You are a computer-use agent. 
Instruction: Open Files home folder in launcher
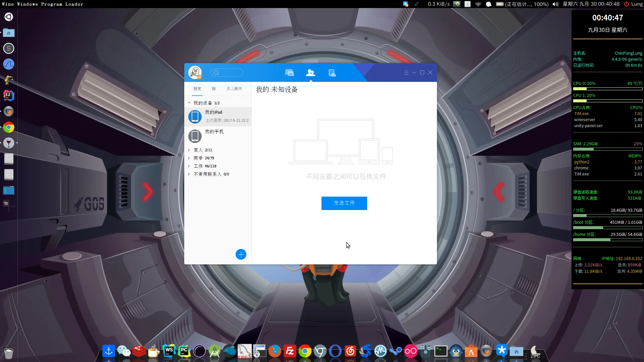tap(9, 33)
